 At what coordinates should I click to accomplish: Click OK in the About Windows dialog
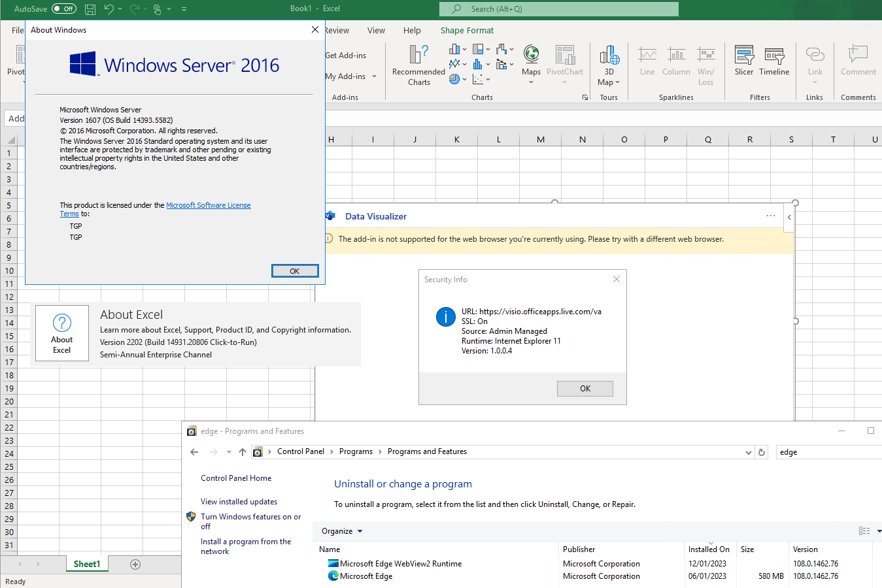[295, 270]
